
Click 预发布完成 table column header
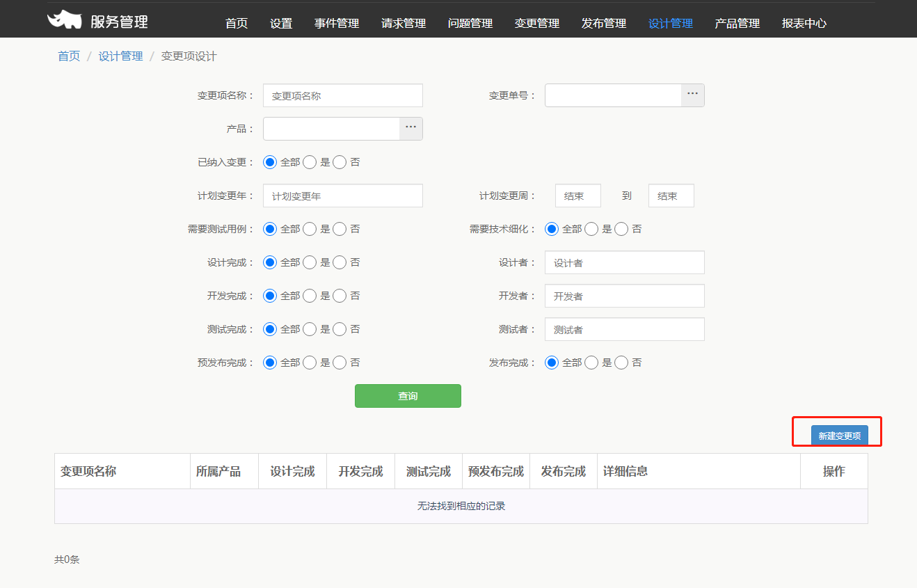(x=496, y=471)
